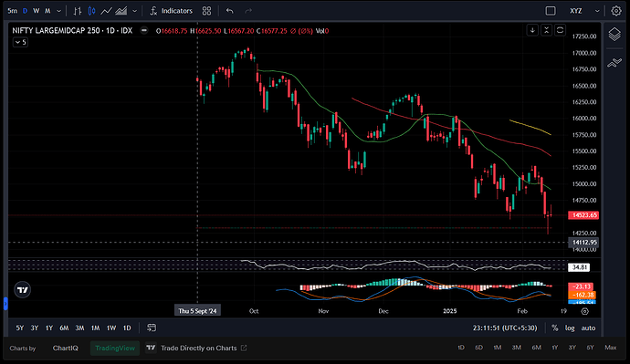This screenshot has height=364, width=630.
Task: Select the 1D range in bottom-left bar
Action: [x=127, y=328]
